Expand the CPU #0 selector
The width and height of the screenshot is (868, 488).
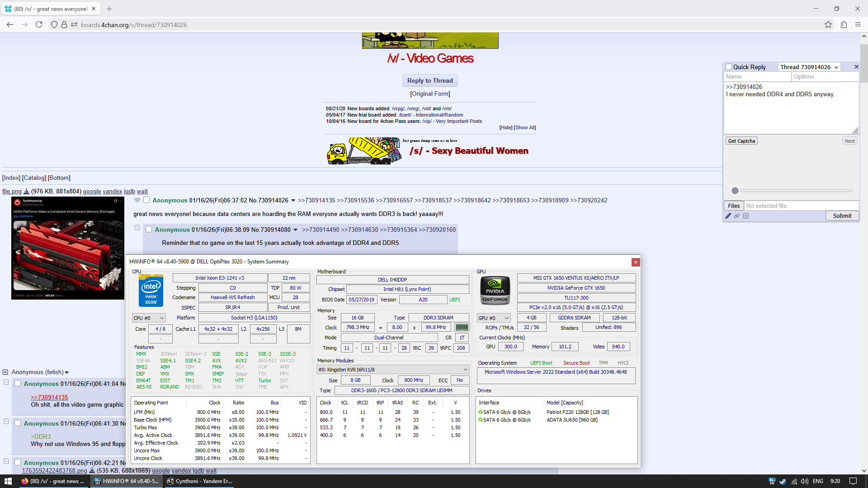149,318
